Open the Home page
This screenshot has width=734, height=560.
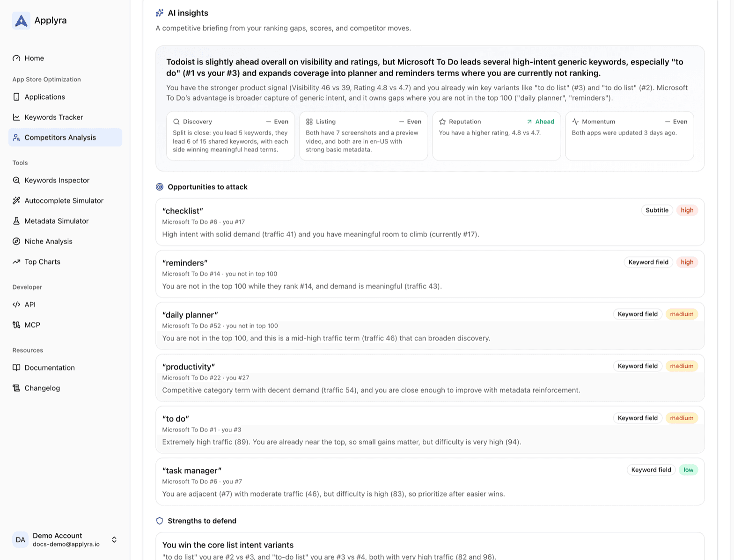(65, 58)
